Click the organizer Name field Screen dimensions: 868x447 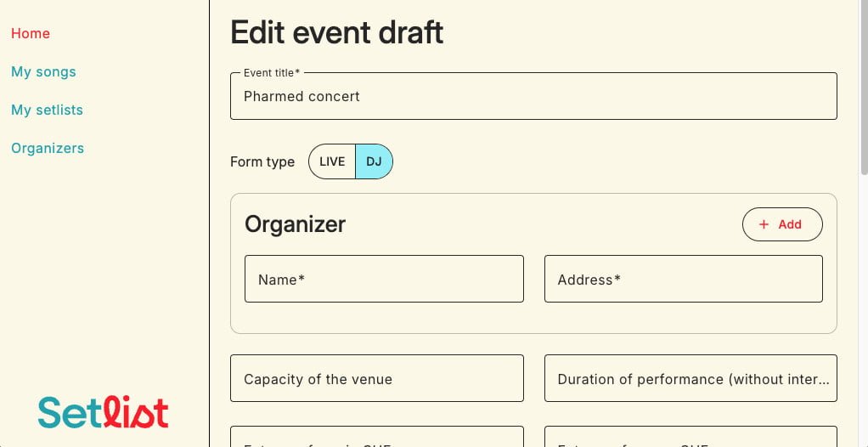click(384, 279)
